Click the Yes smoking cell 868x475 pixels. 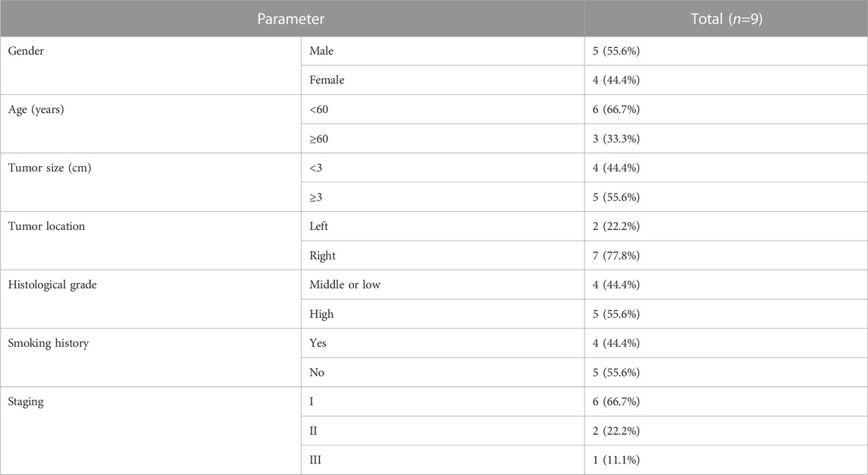442,343
